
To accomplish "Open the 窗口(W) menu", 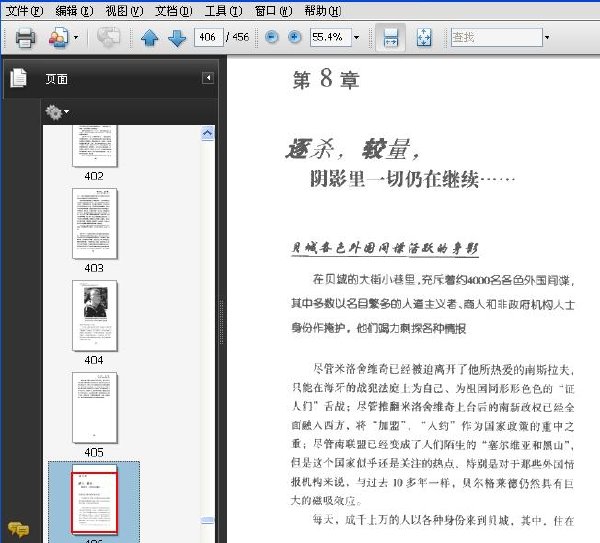I will coord(274,11).
